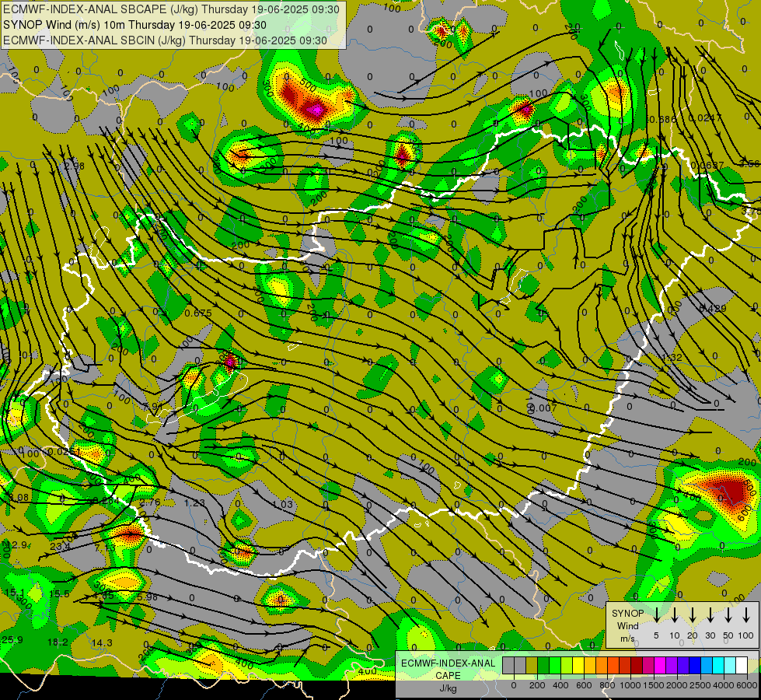Click the '1.03' value on the map
761x700 pixels.
(283, 504)
